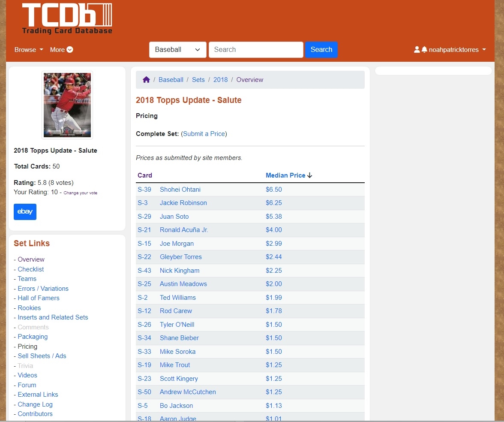Open Joe Morgan card link
The width and height of the screenshot is (504, 422).
(x=177, y=244)
